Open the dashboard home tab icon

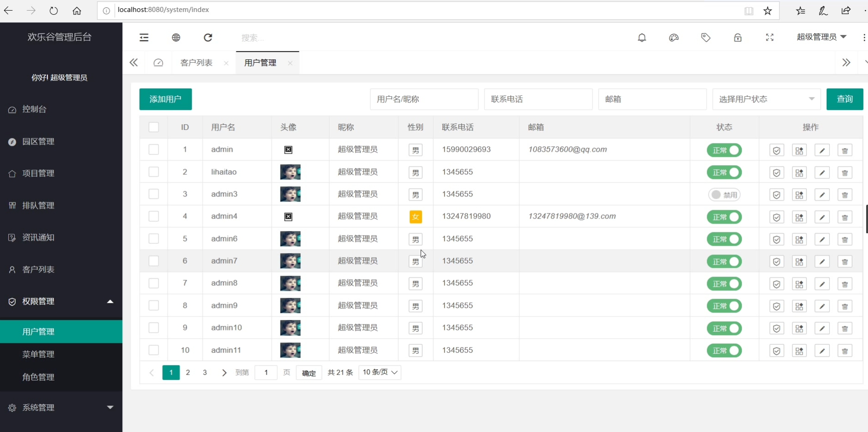tap(158, 63)
